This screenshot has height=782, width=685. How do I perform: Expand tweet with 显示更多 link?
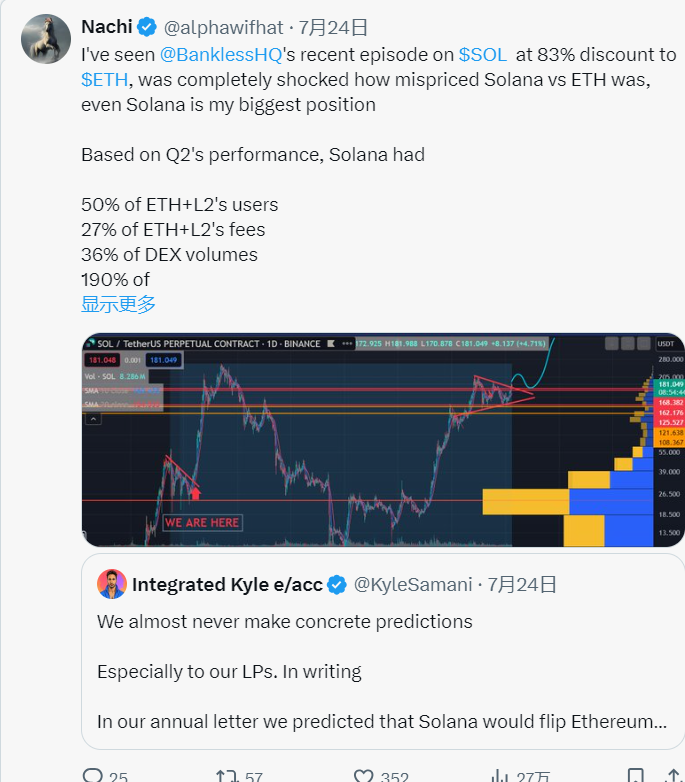pyautogui.click(x=118, y=304)
